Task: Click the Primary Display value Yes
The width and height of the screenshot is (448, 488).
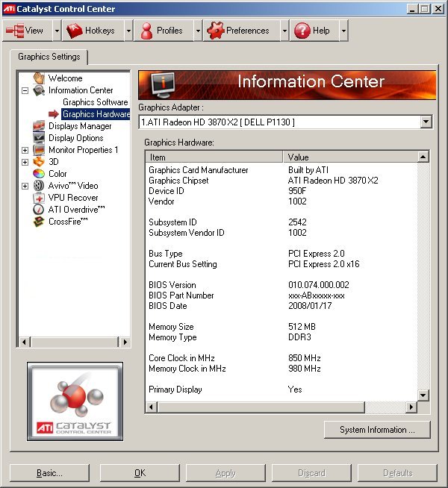Action: click(295, 390)
